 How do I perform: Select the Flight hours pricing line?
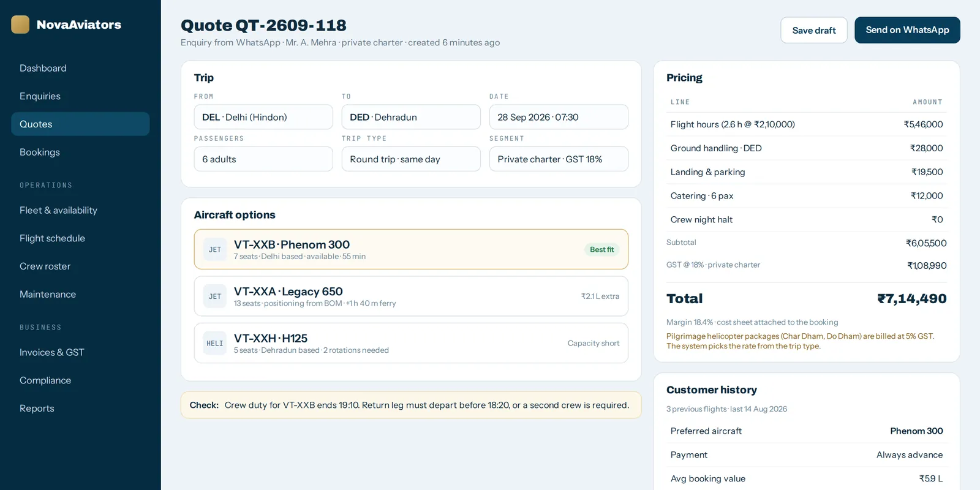pyautogui.click(x=807, y=124)
